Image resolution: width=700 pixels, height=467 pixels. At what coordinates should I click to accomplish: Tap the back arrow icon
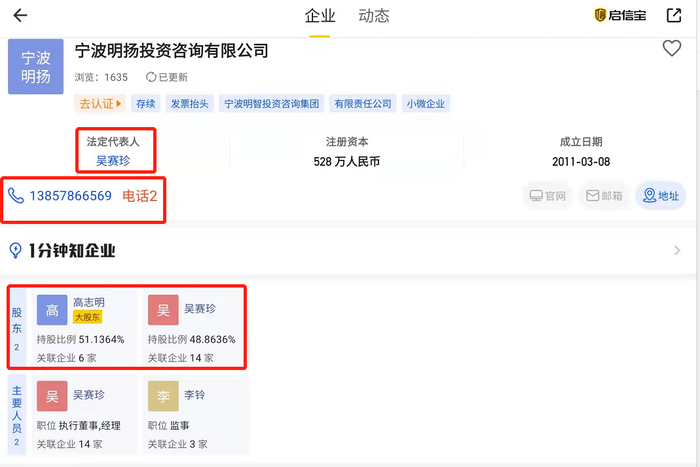click(20, 16)
